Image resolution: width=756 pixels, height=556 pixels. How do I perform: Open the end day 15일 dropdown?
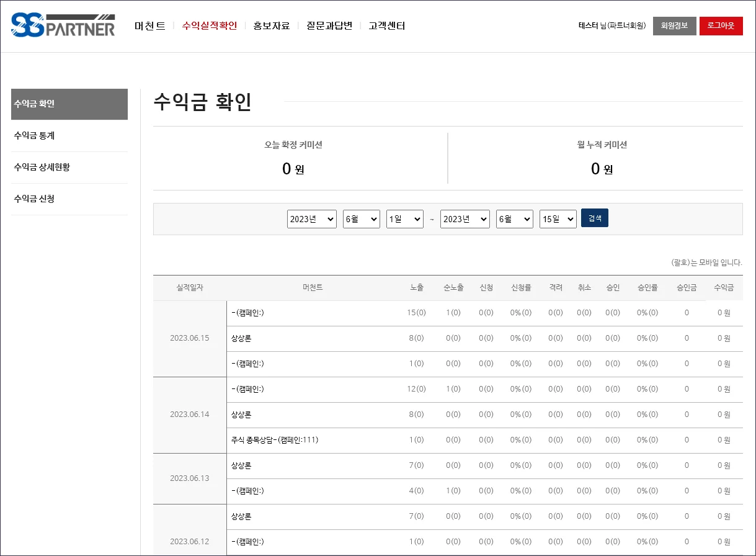pos(558,219)
